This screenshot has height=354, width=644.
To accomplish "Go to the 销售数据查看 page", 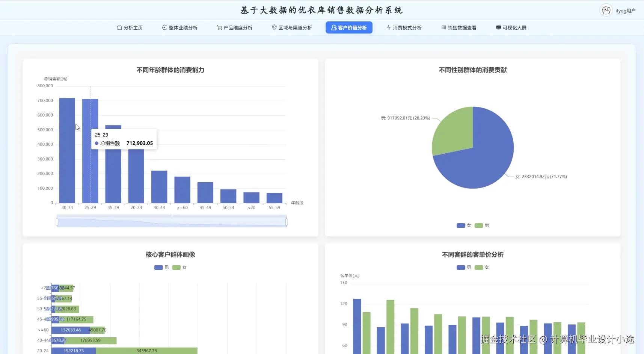I will (459, 27).
